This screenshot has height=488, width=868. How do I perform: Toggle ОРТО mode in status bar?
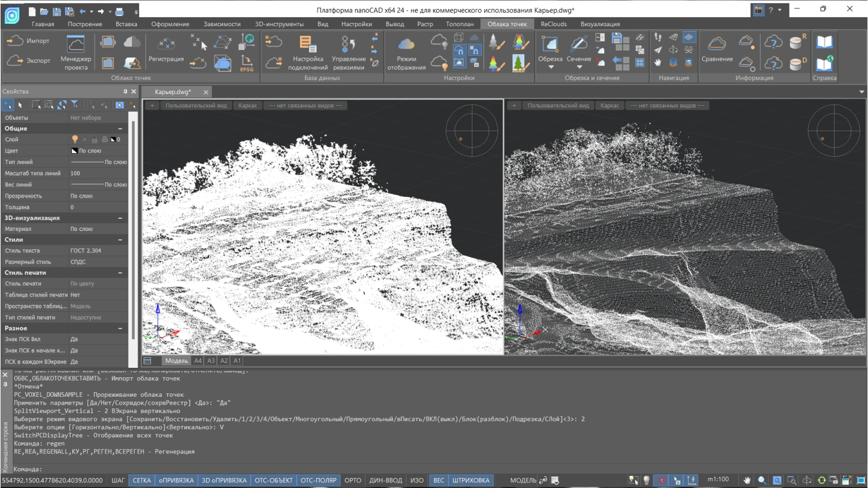[352, 480]
